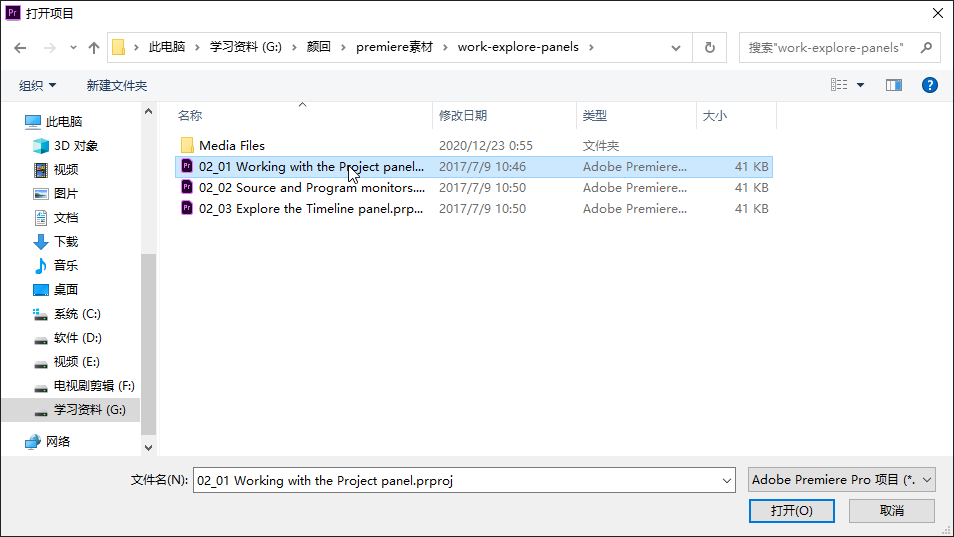
Task: Toggle the preview pane icon
Action: tap(894, 85)
